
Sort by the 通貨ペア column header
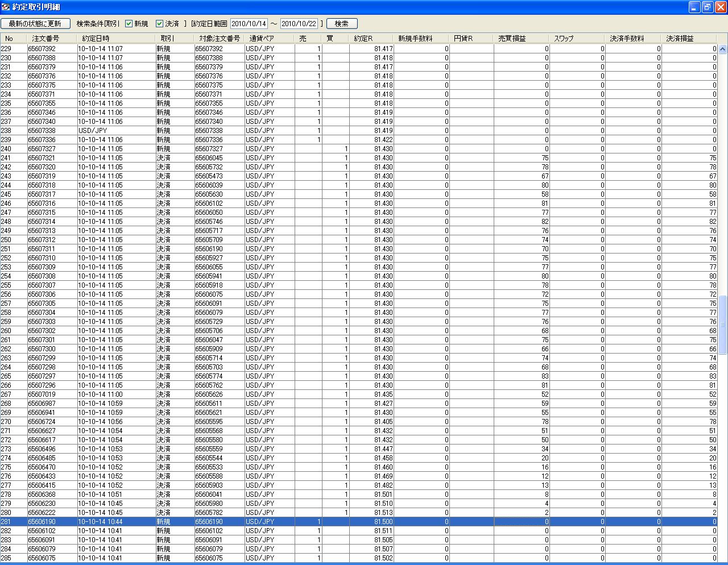point(270,39)
